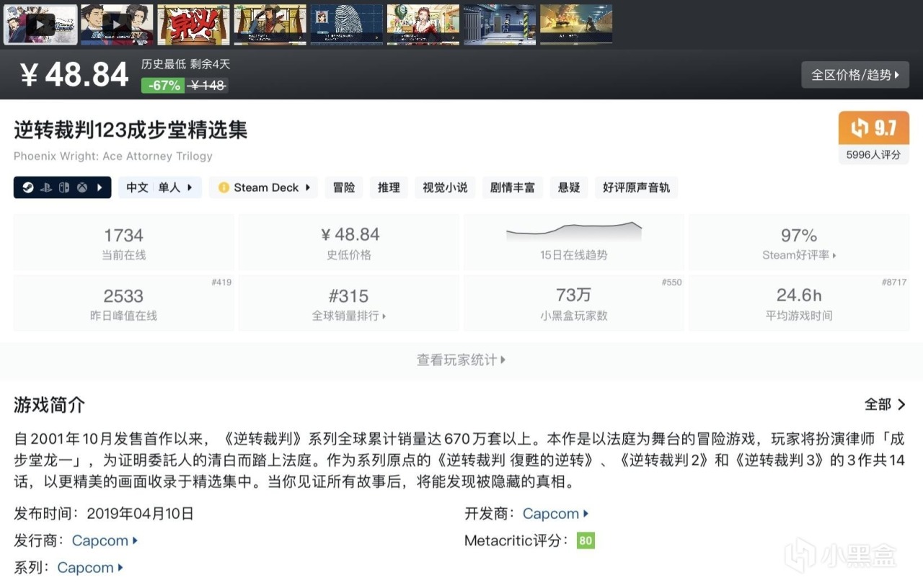This screenshot has height=588, width=923.
Task: Click the Nintendo Switch platform icon
Action: click(64, 188)
